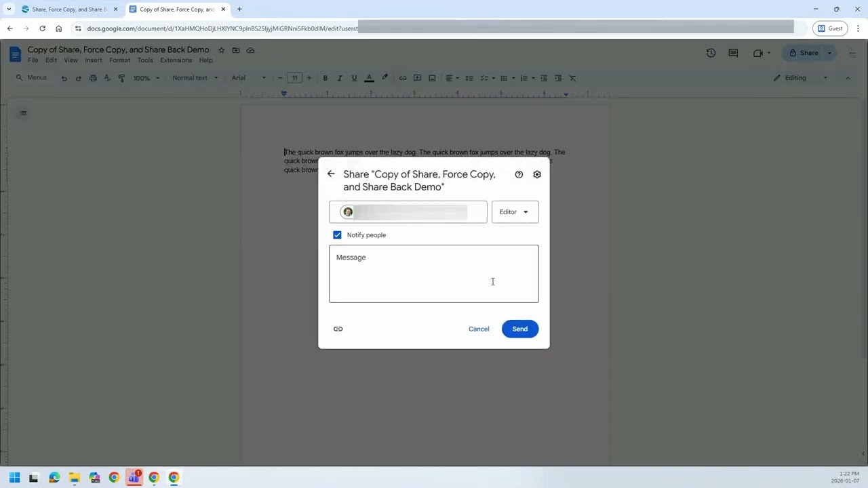Screen dimensions: 868x488
Task: Open the Normal text style dropdown
Action: click(195, 78)
